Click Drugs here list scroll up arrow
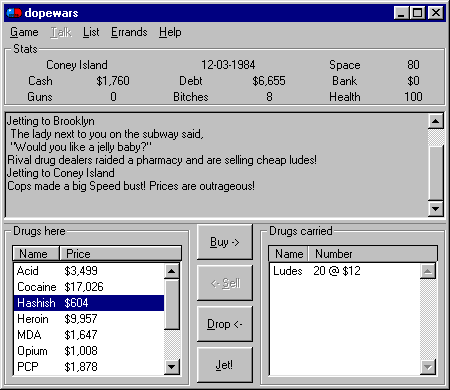Screen dimensions: 450x390 tap(172, 271)
